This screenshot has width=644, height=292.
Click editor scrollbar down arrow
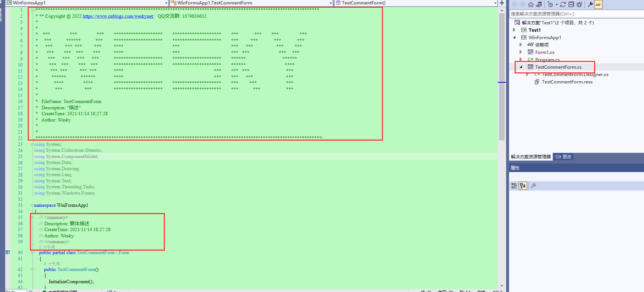pyautogui.click(x=502, y=286)
